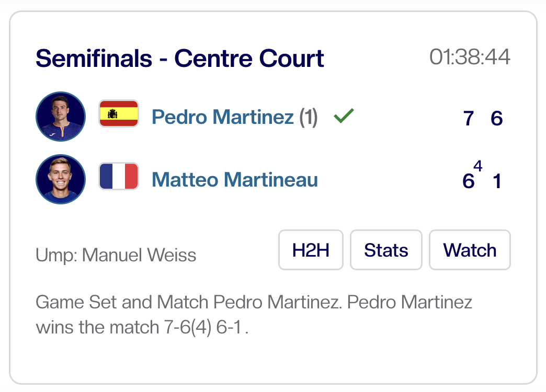Click the seed number (1) label
Image resolution: width=546 pixels, height=392 pixels.
click(309, 117)
